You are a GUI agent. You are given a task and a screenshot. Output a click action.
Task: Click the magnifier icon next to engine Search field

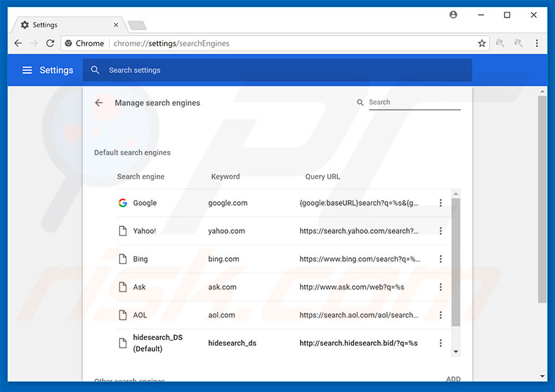click(360, 103)
